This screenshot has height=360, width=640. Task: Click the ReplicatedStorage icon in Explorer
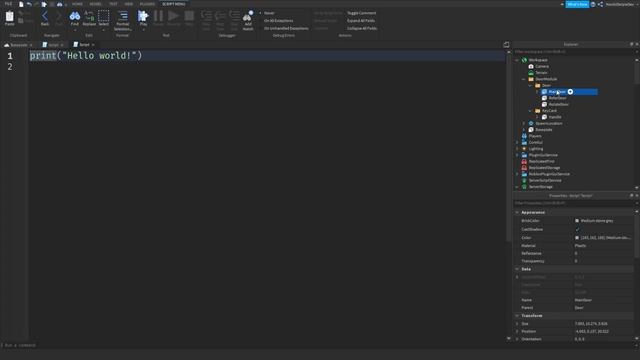pyautogui.click(x=524, y=168)
